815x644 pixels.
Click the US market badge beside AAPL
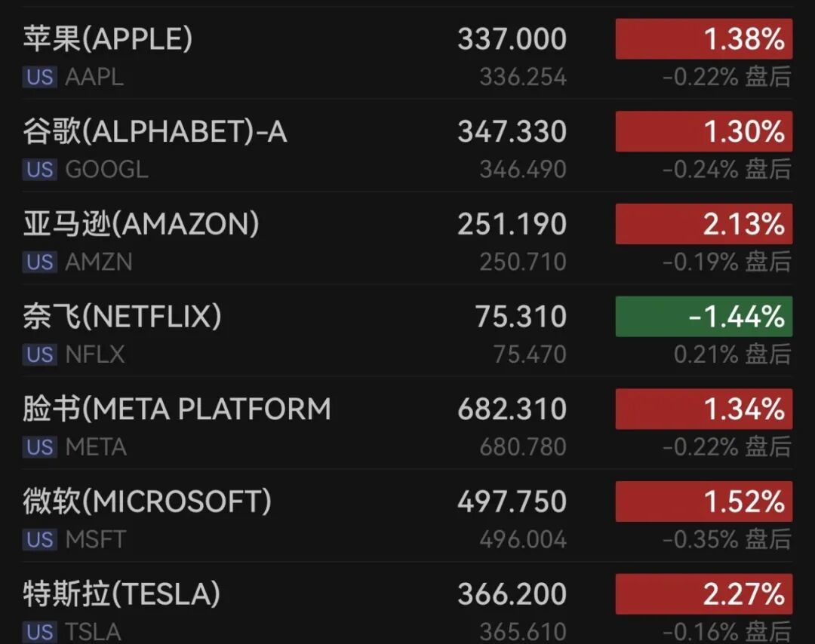point(39,78)
